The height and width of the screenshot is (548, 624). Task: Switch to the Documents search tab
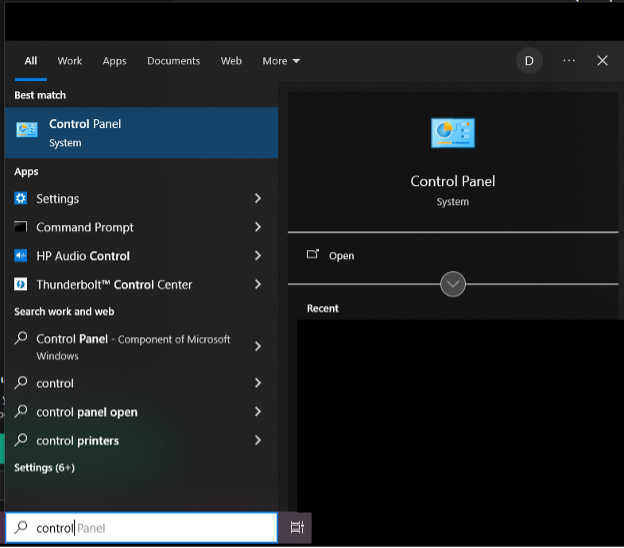(x=174, y=61)
